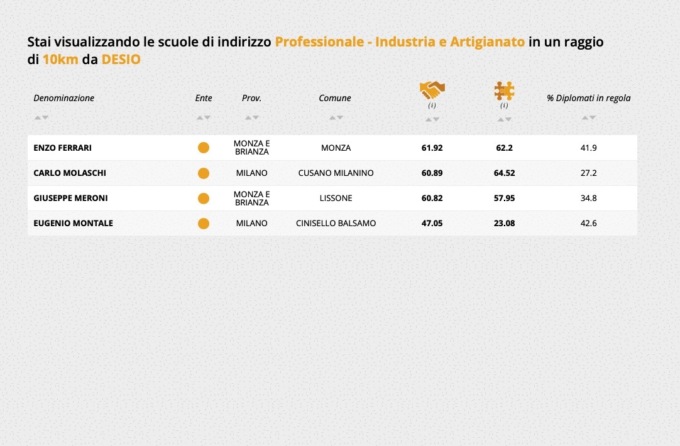Image resolution: width=680 pixels, height=446 pixels.
Task: Sort by Ente using its sort arrows
Action: point(203,118)
